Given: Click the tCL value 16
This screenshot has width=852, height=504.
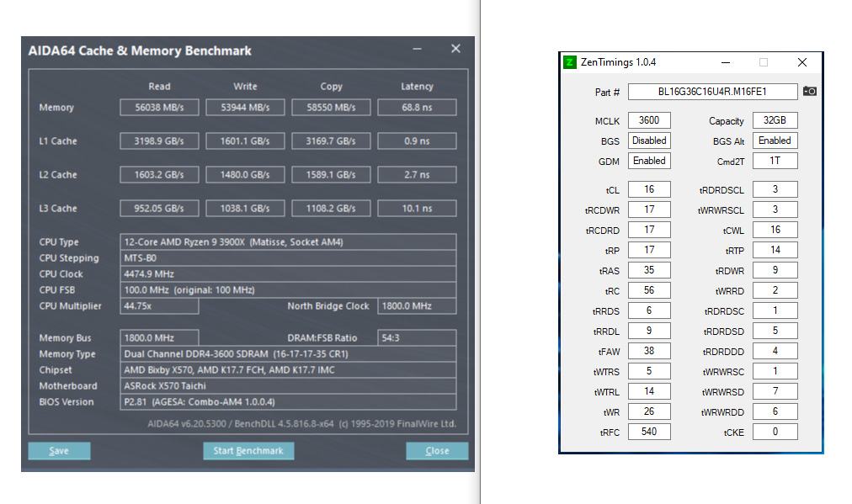Looking at the screenshot, I should pos(649,189).
